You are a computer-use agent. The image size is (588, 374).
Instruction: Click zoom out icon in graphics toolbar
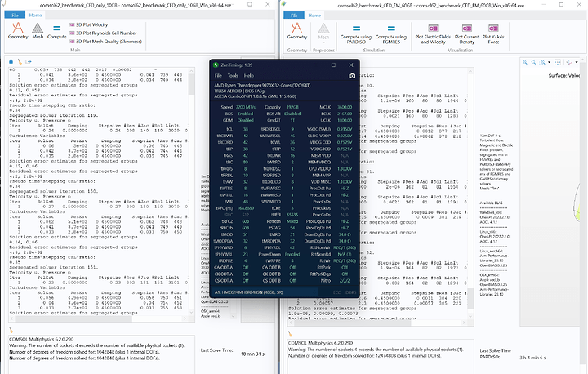click(533, 62)
